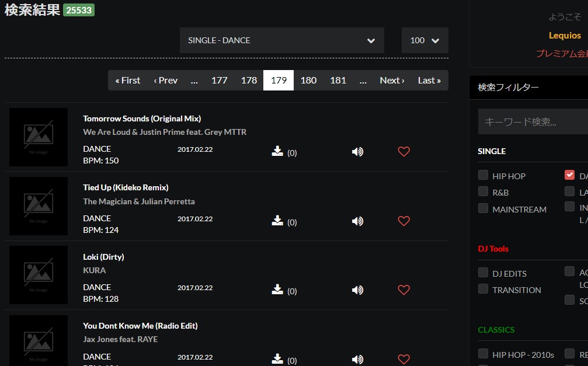
Task: Favorite You Dont Know Me with heart
Action: (403, 359)
